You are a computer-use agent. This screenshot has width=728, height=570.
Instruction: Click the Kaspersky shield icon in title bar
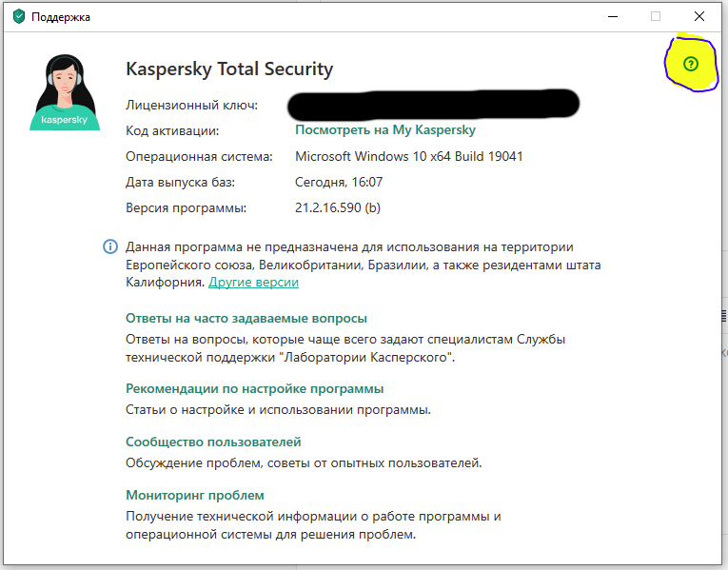[16, 16]
